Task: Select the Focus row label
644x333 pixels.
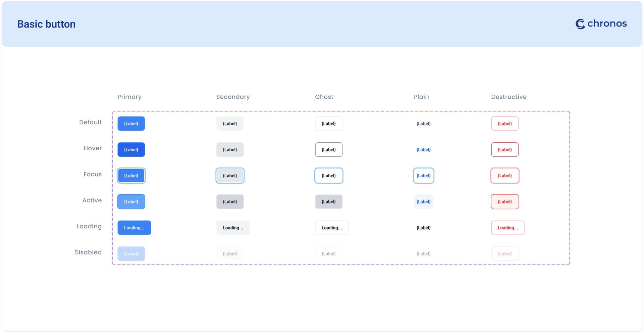Action: point(93,174)
